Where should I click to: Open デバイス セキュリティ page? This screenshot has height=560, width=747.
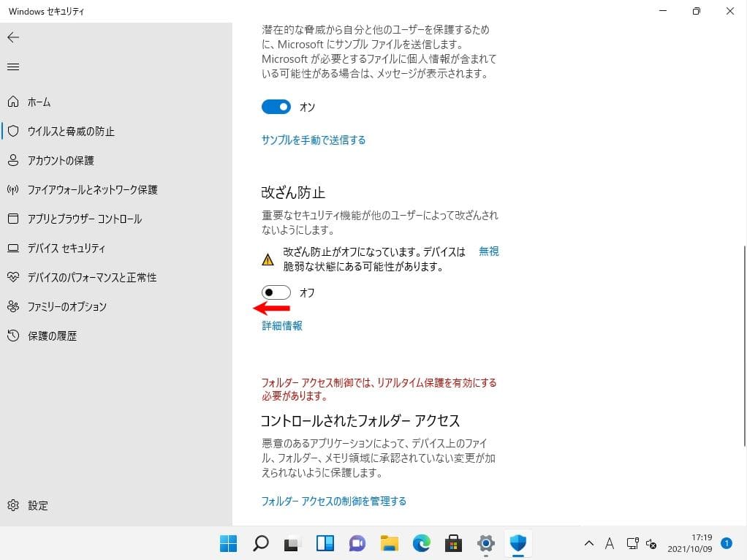point(67,248)
